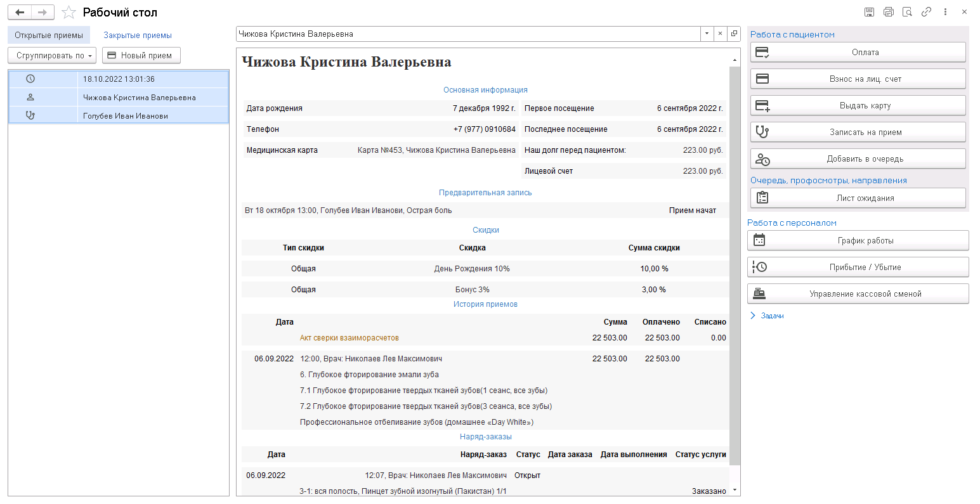Select Чижова Кристина Валерьевна in appointments list
This screenshot has height=504, width=980.
click(119, 98)
